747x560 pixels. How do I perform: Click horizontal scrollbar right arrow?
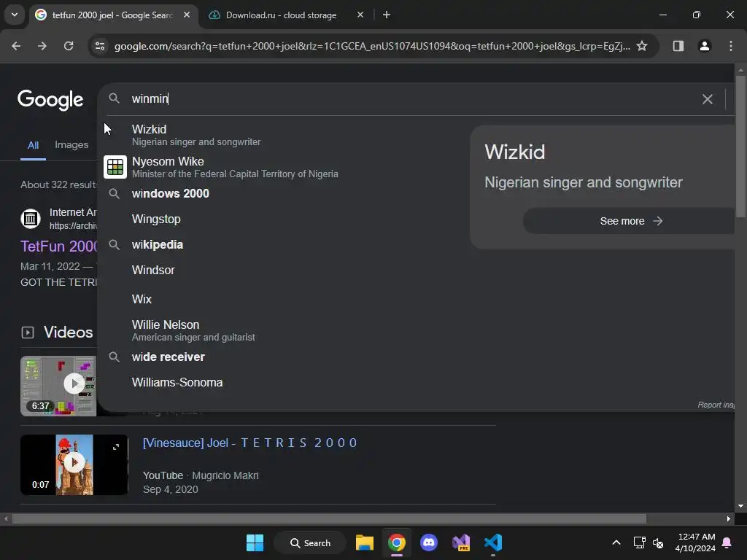(729, 518)
